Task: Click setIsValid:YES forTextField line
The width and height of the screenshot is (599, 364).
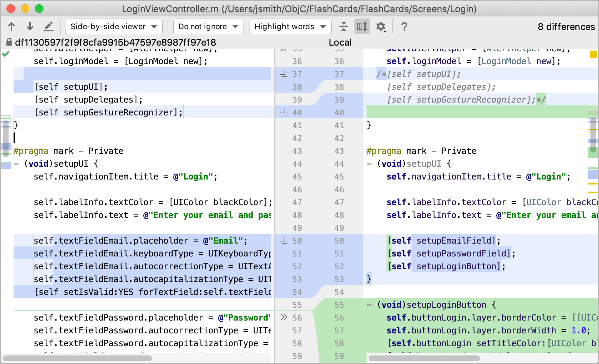Action: 152,292
